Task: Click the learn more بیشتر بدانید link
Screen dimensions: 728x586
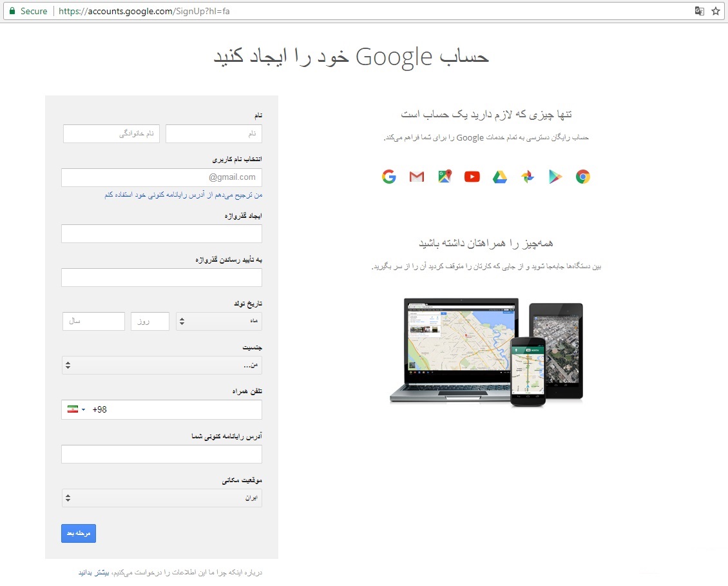Action: point(94,572)
